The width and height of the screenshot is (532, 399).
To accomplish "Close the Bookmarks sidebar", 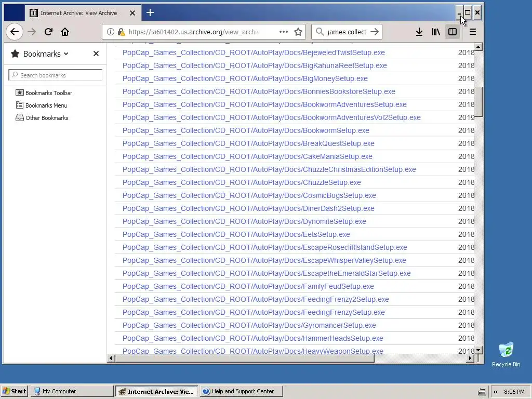I will 96,54.
